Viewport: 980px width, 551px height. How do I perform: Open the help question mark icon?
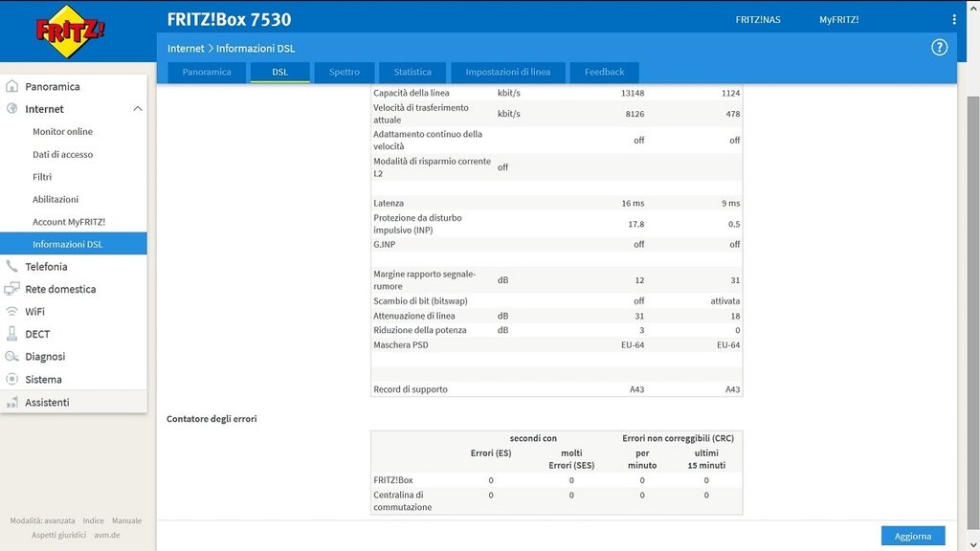point(939,48)
